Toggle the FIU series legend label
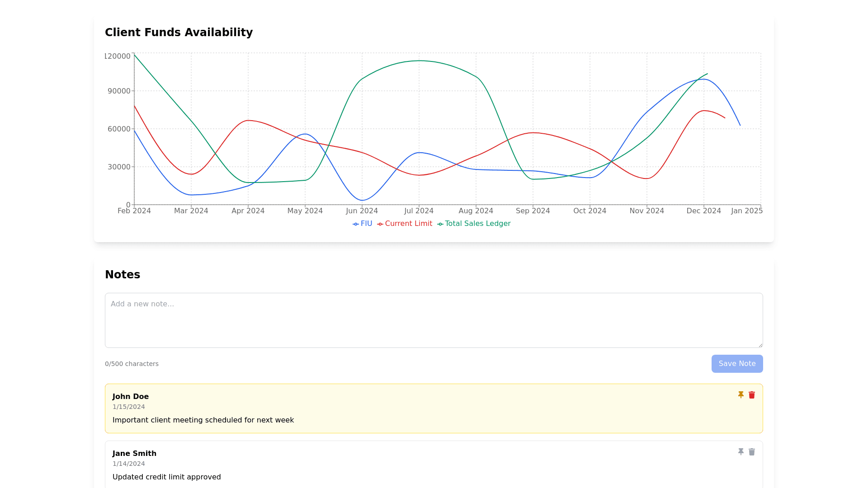Image resolution: width=868 pixels, height=488 pixels. tap(366, 224)
